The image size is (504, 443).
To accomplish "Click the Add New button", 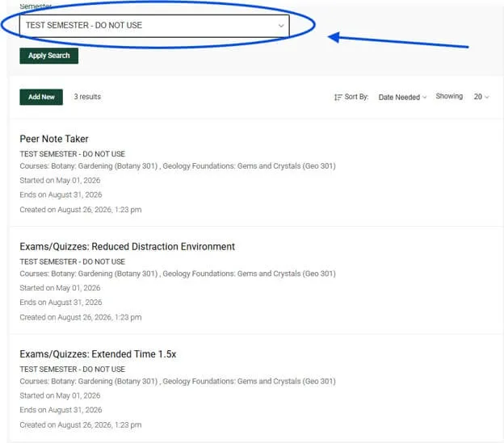I will point(41,97).
